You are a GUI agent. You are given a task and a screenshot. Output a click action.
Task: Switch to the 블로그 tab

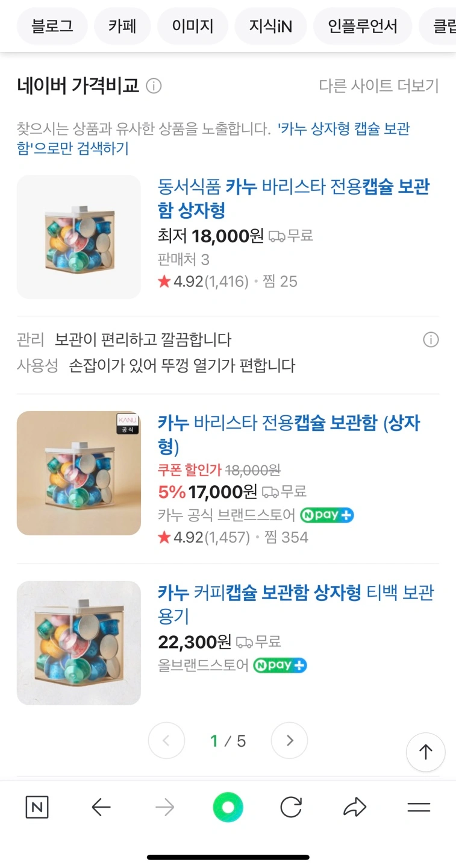52,26
